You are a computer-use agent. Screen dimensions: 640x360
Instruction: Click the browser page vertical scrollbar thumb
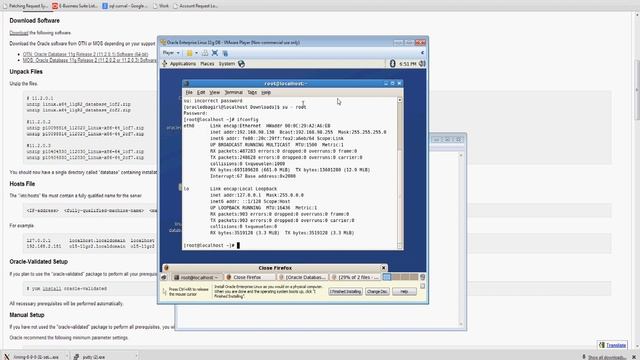(637, 90)
